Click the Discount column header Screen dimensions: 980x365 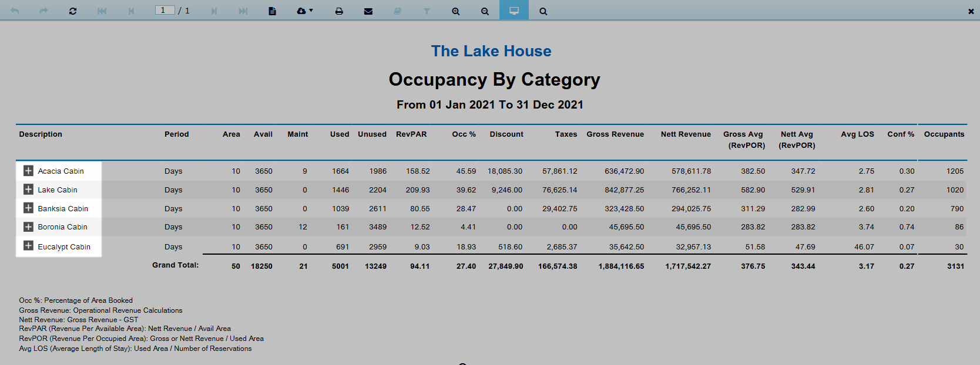click(506, 134)
